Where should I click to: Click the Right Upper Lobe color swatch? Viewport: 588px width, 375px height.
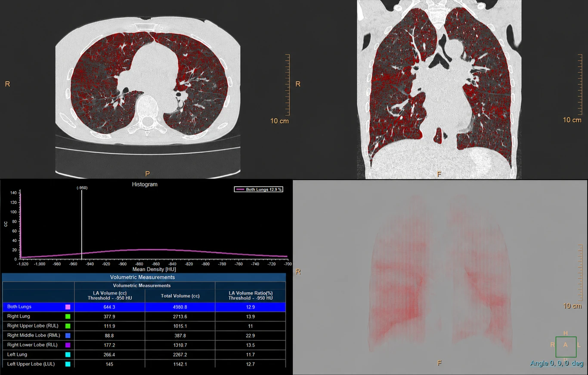[x=68, y=326]
